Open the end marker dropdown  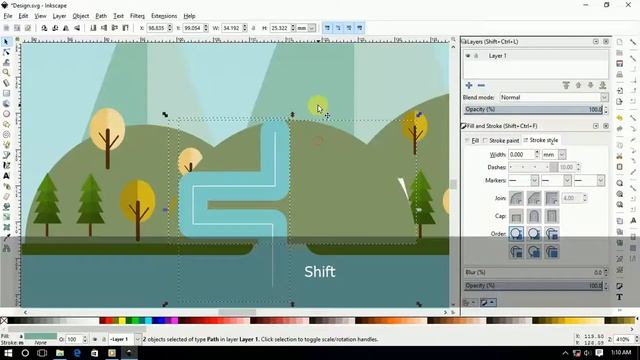[x=590, y=180]
